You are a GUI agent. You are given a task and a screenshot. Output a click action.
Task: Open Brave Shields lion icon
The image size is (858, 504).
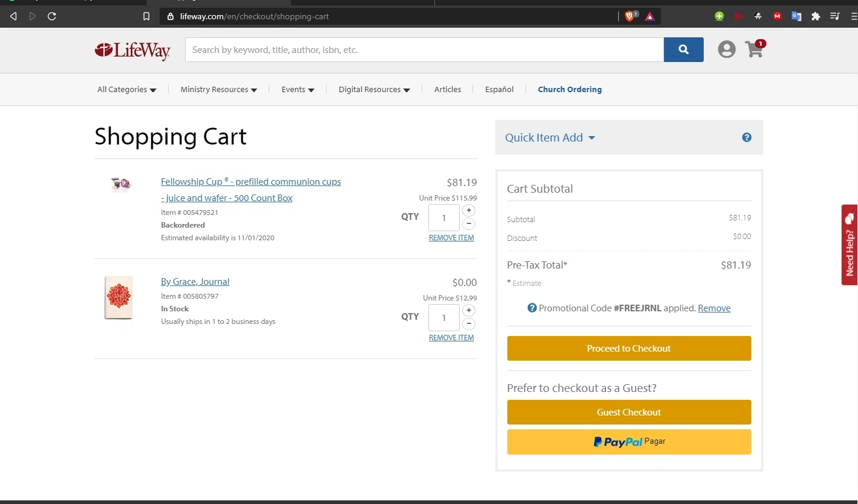coord(630,16)
